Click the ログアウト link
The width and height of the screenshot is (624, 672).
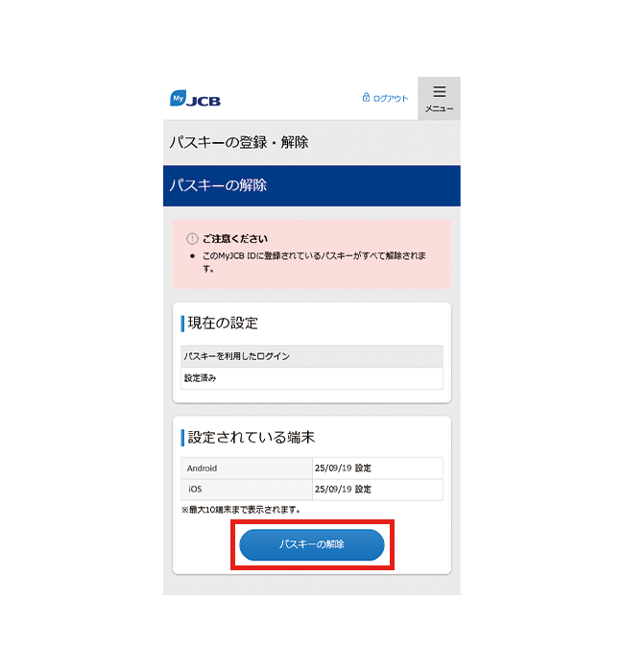(x=391, y=99)
